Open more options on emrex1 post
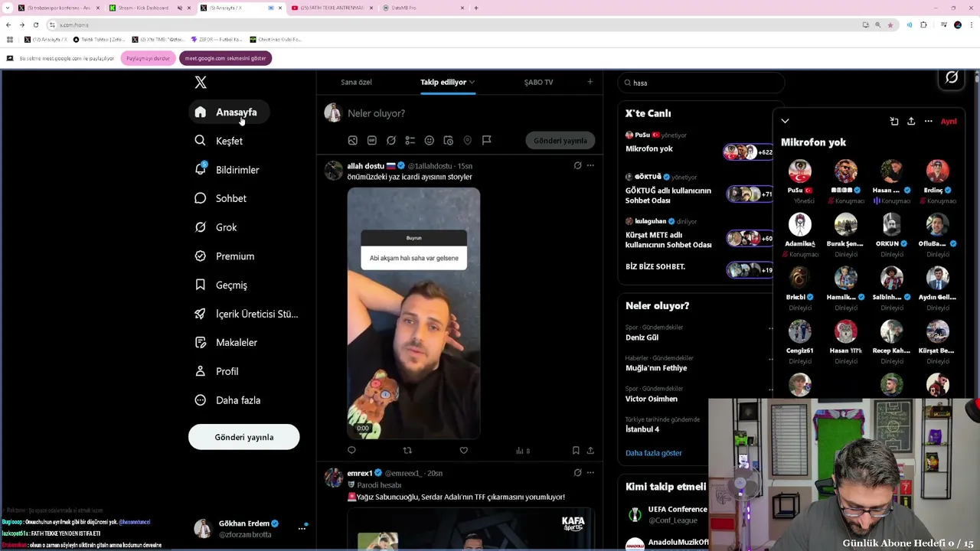The width and height of the screenshot is (980, 551). point(590,473)
